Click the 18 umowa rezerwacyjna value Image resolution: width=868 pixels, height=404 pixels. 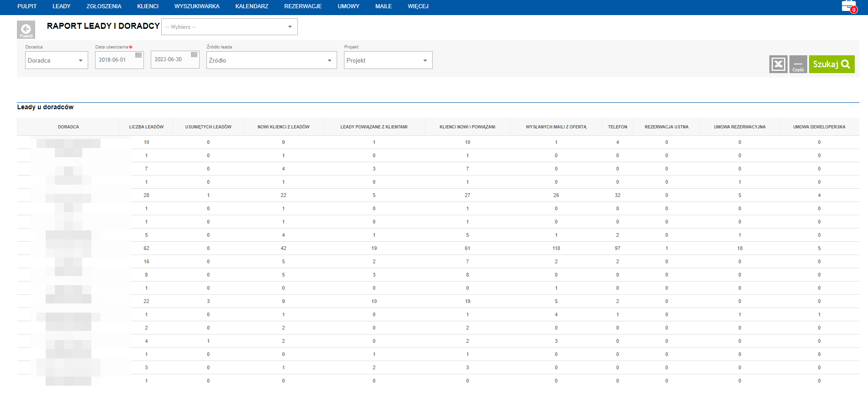pos(740,249)
